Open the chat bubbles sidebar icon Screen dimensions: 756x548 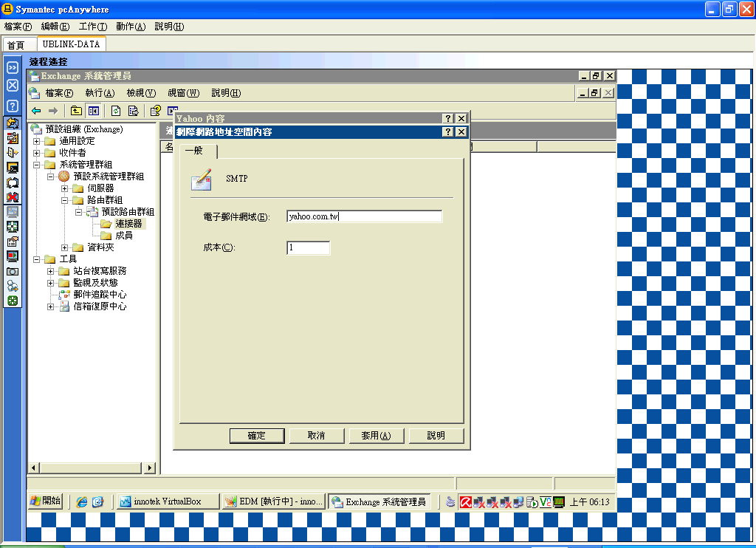(x=13, y=183)
